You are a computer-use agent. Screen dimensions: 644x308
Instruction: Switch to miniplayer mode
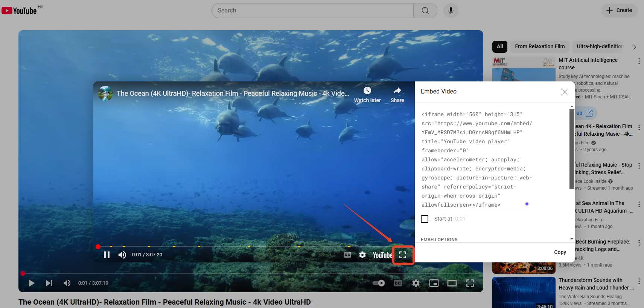click(434, 283)
